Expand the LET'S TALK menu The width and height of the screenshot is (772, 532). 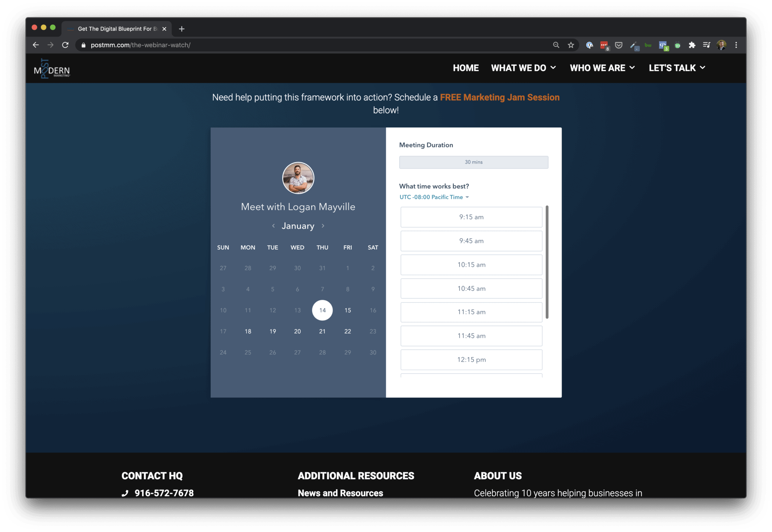(677, 68)
